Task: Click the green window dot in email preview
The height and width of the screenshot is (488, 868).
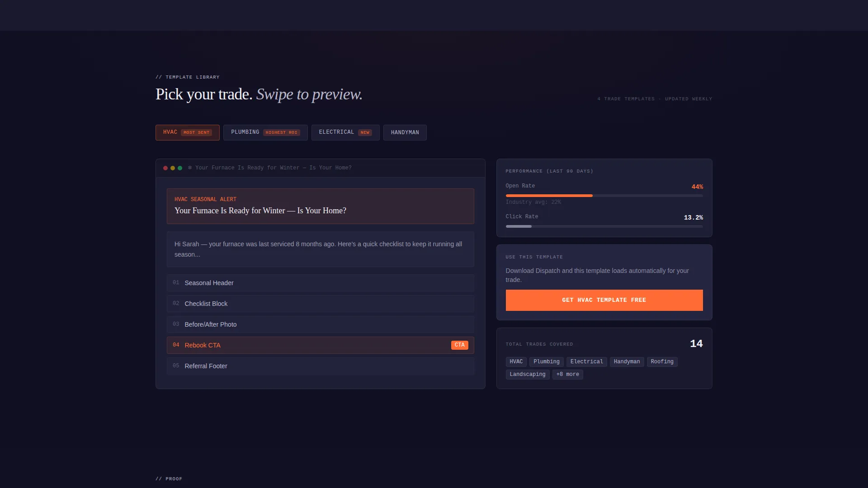Action: pos(180,168)
